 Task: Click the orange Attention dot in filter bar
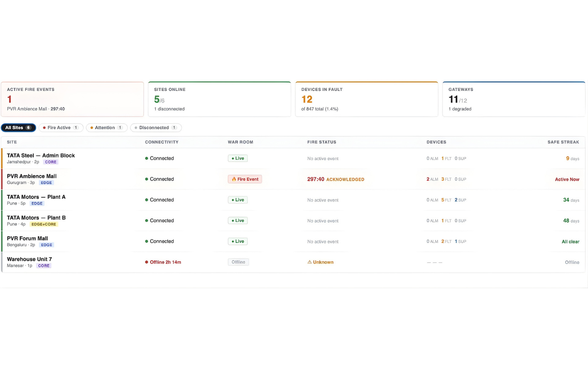pos(92,128)
